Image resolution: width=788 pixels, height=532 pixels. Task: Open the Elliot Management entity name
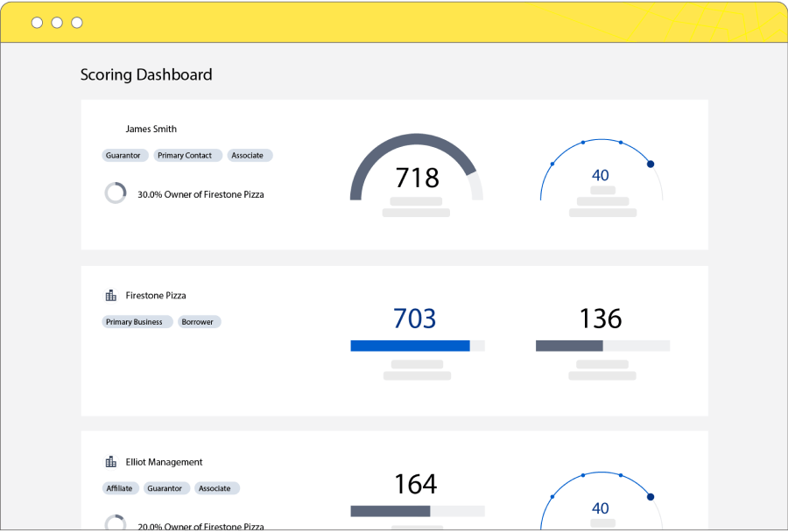click(164, 462)
